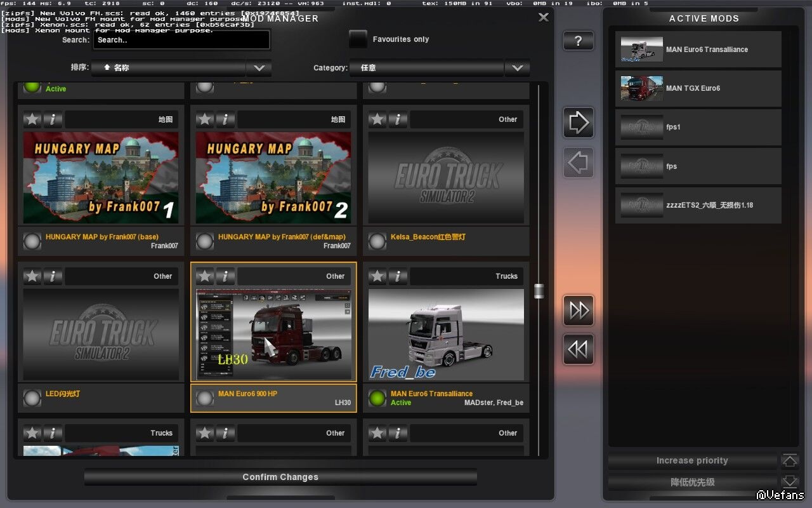Expand the sort order dropdown arrow
This screenshot has height=508, width=812.
pos(259,68)
